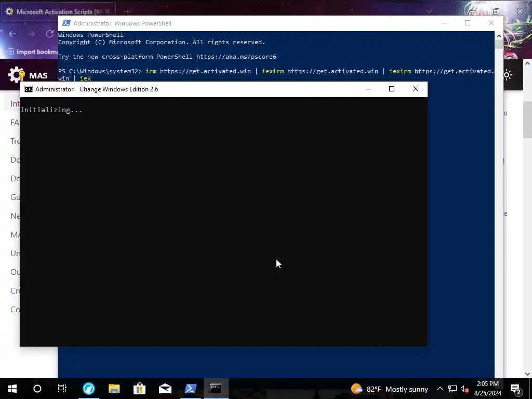Click the aka.ms/pscore6 URL in PowerShell
The width and height of the screenshot is (532, 399).
pos(236,57)
